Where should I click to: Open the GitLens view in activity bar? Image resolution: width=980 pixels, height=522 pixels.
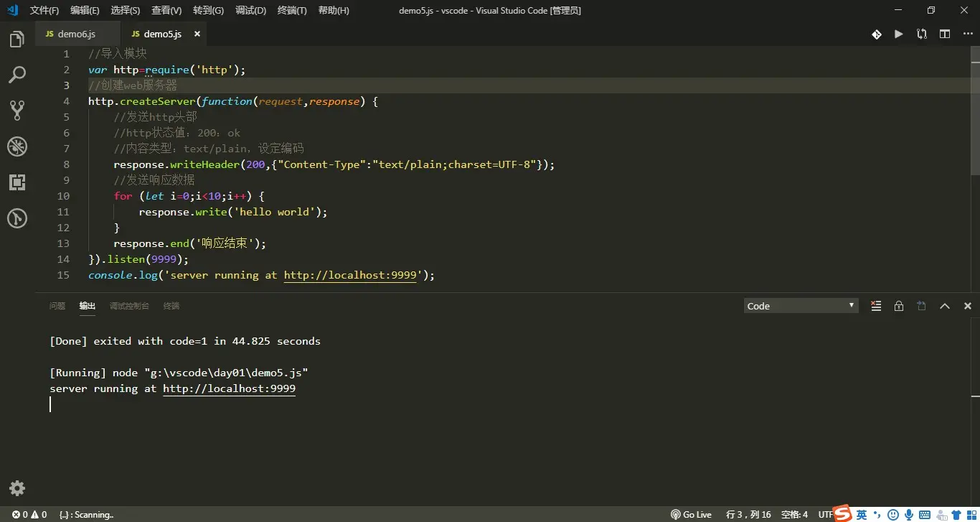[x=17, y=218]
